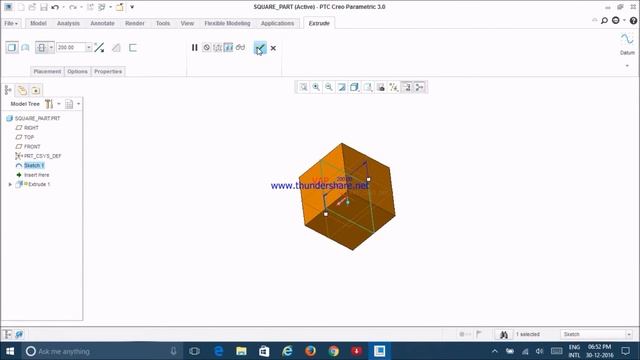Viewport: 640px width, 360px height.
Task: Switch to the Tools ribbon tab
Action: (x=163, y=23)
